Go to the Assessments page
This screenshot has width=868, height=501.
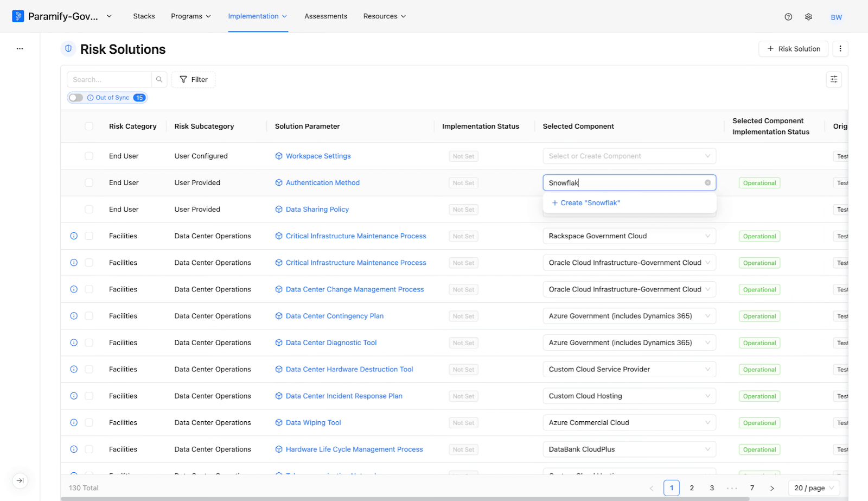(325, 16)
